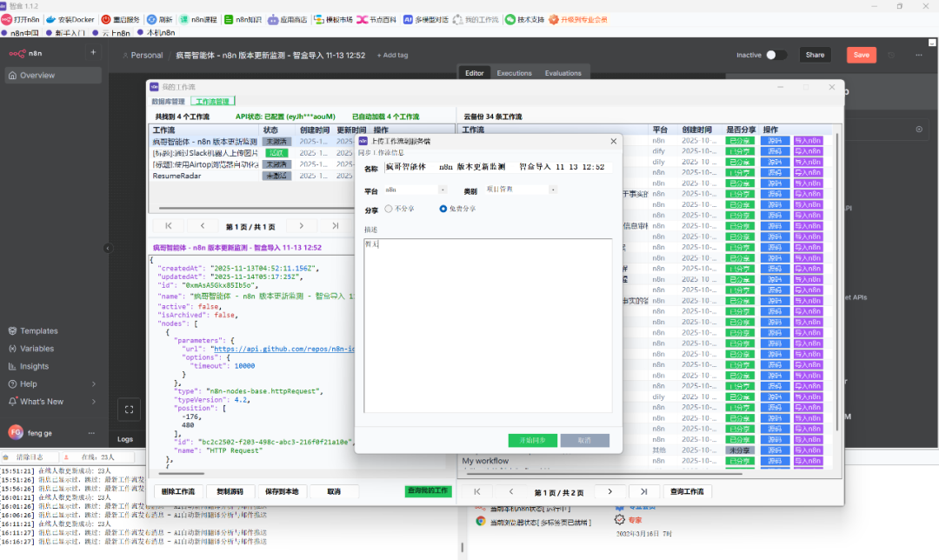Go to previous page of local workflows
The width and height of the screenshot is (939, 560).
click(x=203, y=226)
